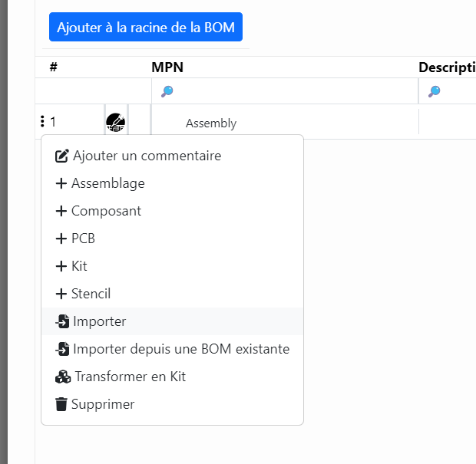476x464 pixels.
Task: Click the '#' column header
Action: 54,67
